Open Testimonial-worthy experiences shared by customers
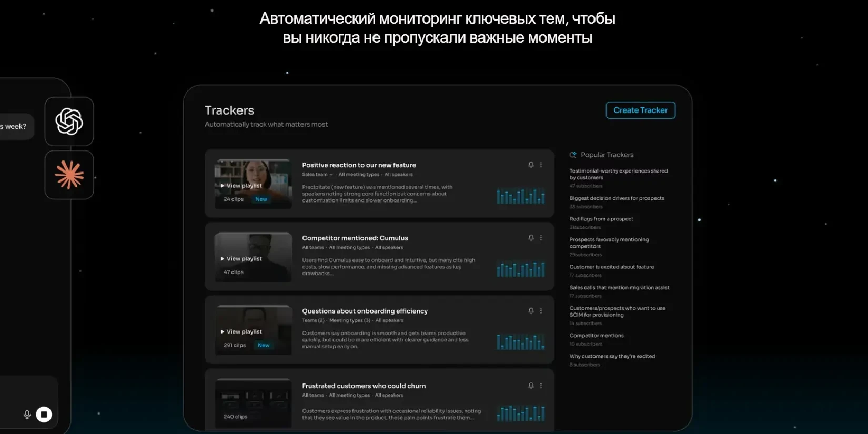 click(x=619, y=174)
